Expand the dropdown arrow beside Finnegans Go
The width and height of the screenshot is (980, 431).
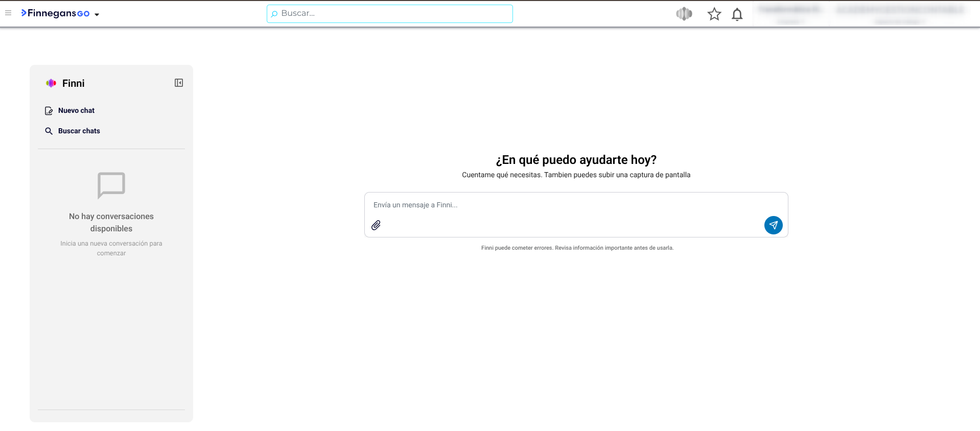pyautogui.click(x=97, y=14)
